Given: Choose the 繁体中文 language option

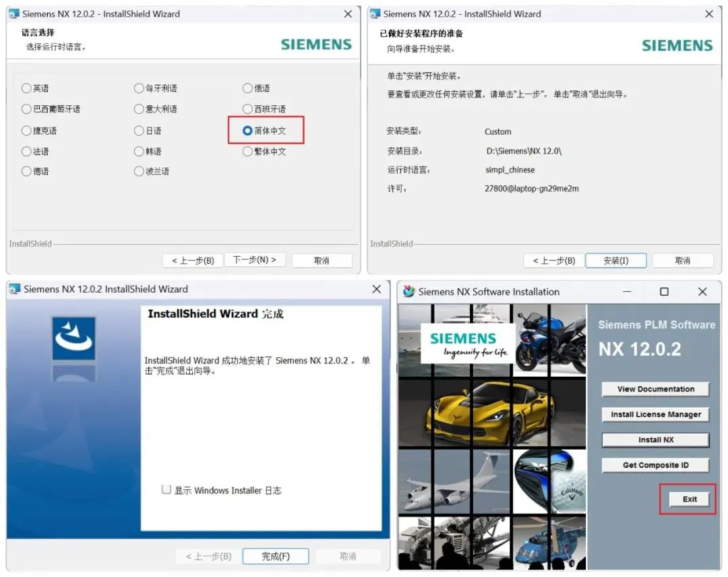Looking at the screenshot, I should 247,152.
